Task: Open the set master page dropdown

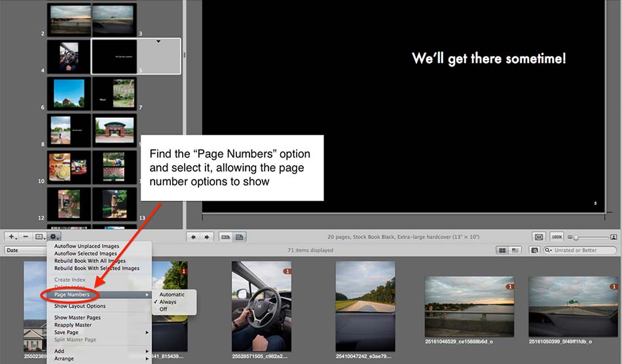Action: pyautogui.click(x=41, y=236)
